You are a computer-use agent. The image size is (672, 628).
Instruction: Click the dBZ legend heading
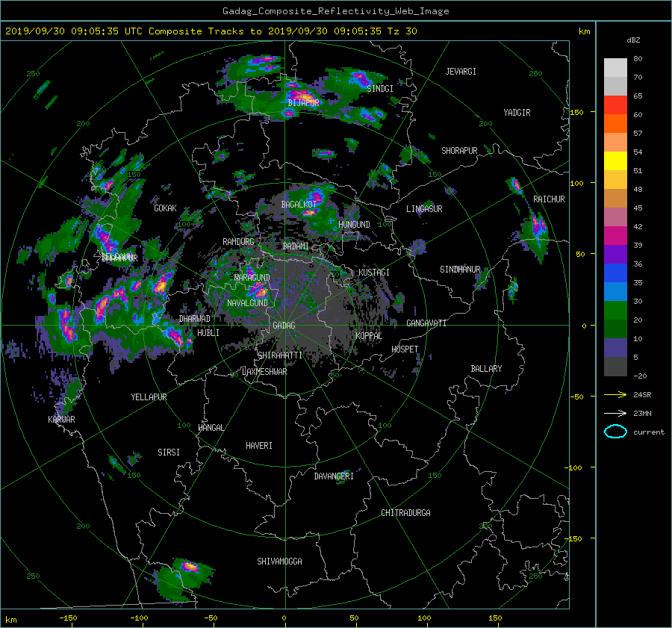tap(633, 40)
